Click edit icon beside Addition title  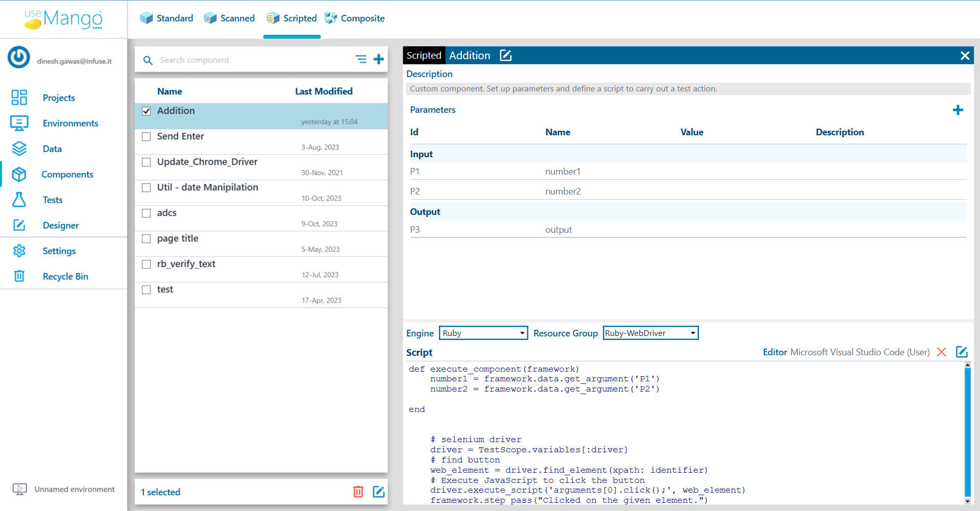click(x=505, y=55)
